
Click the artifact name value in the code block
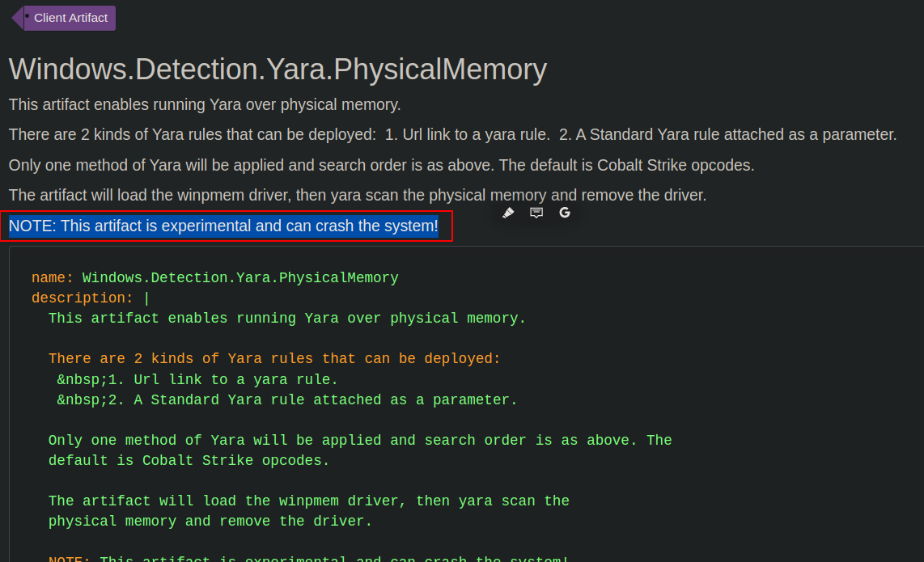point(240,278)
